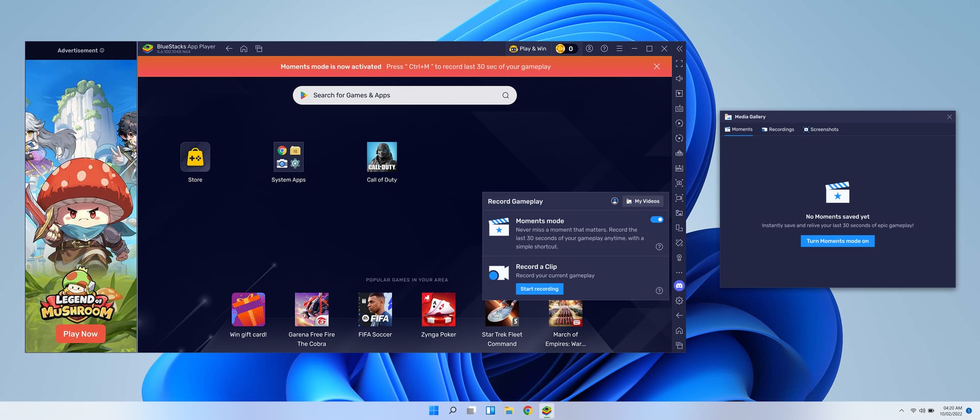The height and width of the screenshot is (420, 980).
Task: Click the profile icon in Record Gameplay panel
Action: tap(615, 201)
